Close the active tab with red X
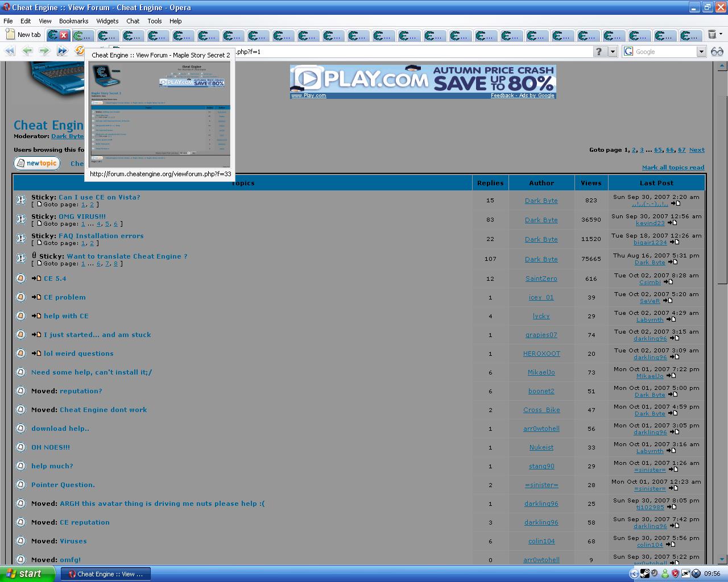This screenshot has width=728, height=582. (64, 35)
